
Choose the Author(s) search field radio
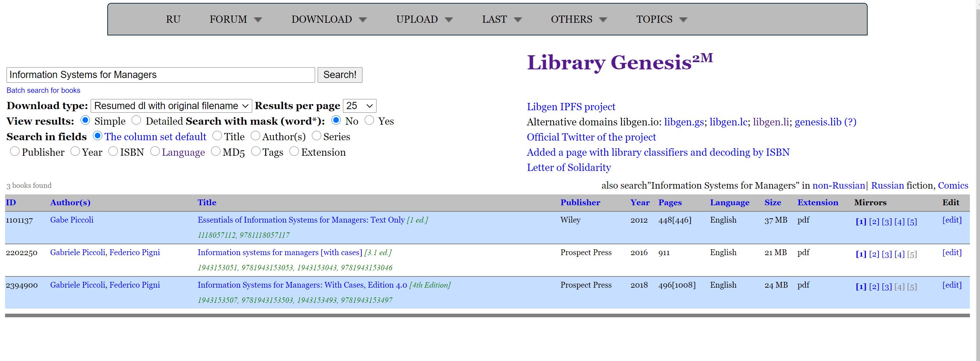(255, 136)
